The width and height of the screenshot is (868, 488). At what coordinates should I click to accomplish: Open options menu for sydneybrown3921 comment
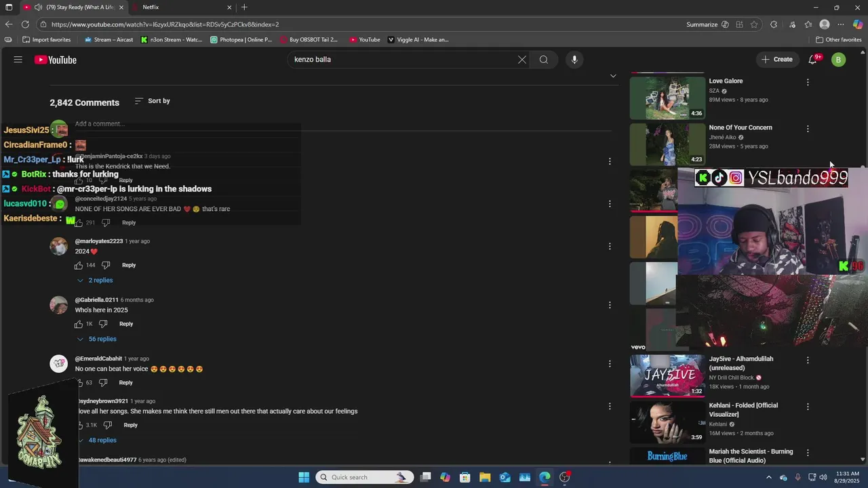pyautogui.click(x=610, y=406)
